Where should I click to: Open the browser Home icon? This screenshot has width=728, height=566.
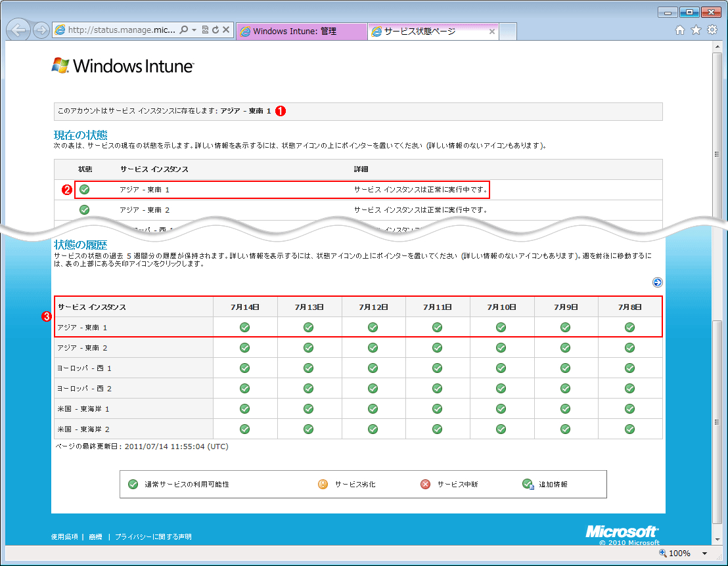(680, 30)
